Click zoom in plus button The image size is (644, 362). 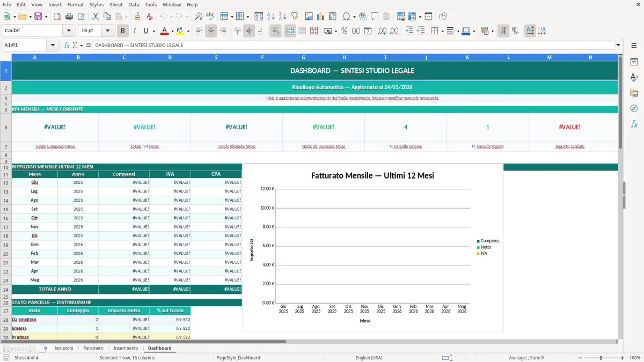coord(622,358)
